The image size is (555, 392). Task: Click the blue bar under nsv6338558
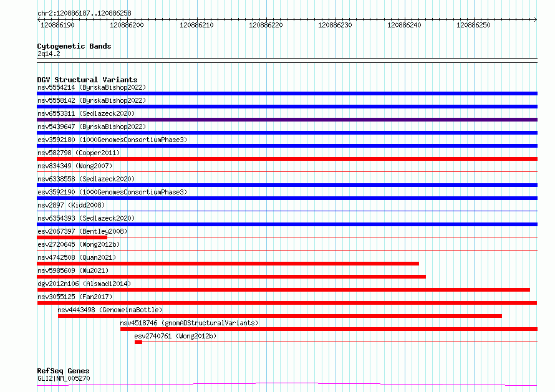[287, 185]
